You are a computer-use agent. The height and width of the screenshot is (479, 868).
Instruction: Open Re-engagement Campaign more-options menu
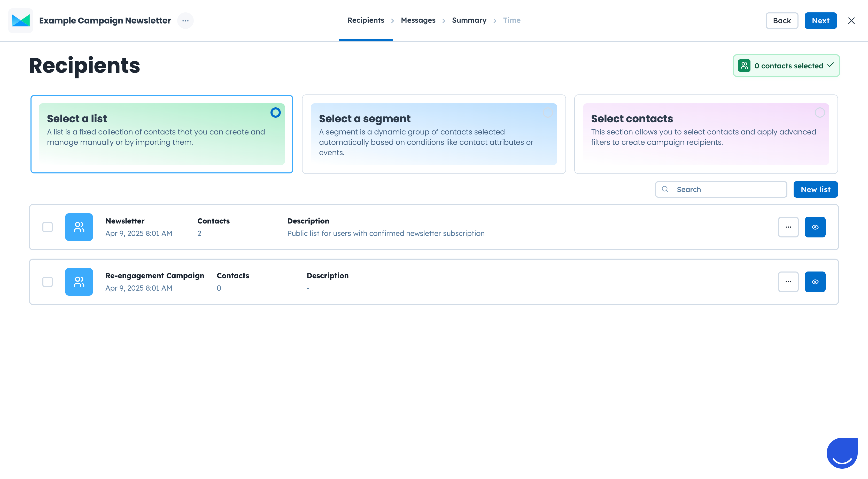788,282
